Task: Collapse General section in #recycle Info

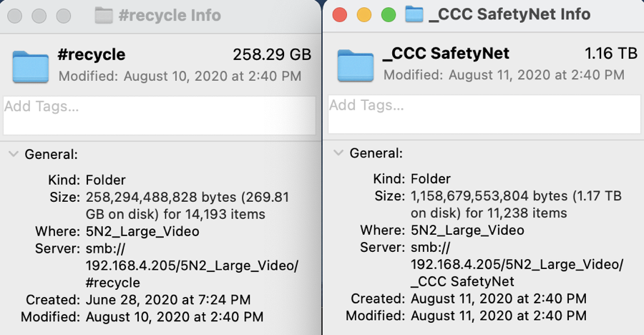Action: pyautogui.click(x=14, y=154)
